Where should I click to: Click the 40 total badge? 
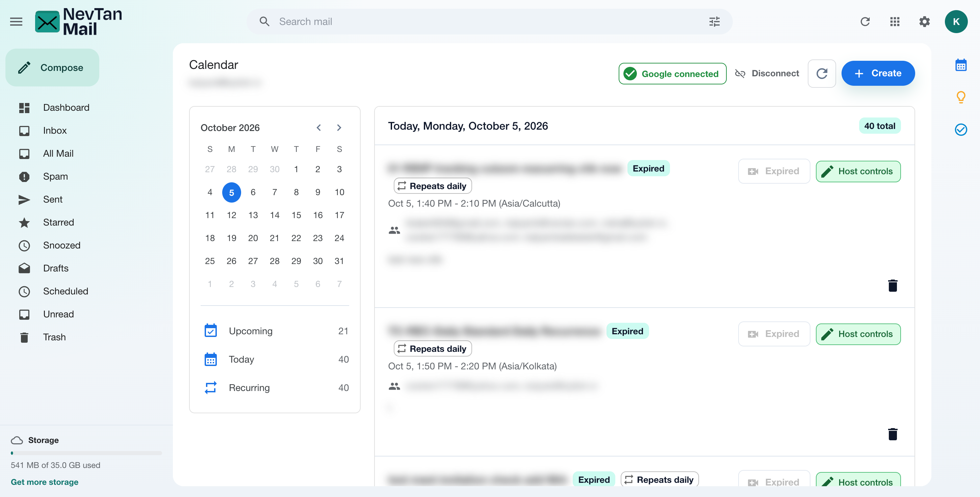click(x=880, y=126)
